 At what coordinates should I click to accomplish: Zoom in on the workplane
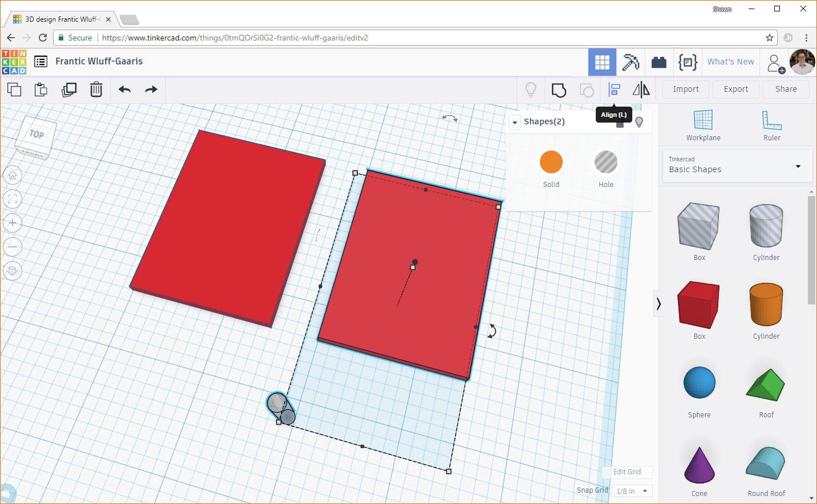(x=13, y=223)
